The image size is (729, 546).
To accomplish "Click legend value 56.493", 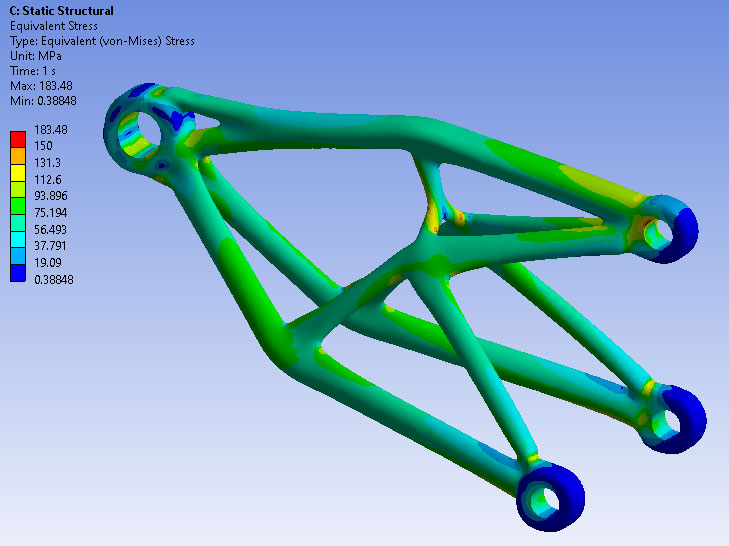I will 51,229.
